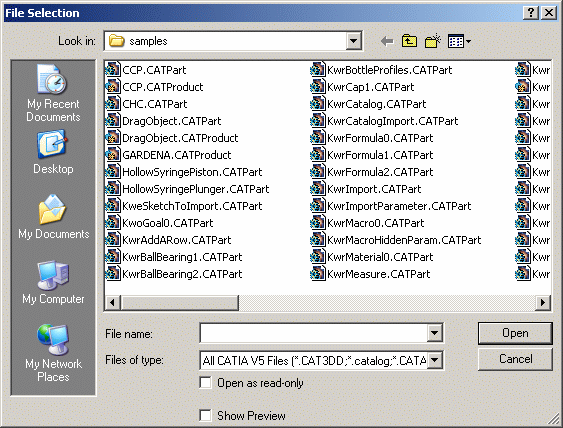The height and width of the screenshot is (428, 563).
Task: Click the GARDENA.CATProduct file icon
Action: [x=113, y=155]
